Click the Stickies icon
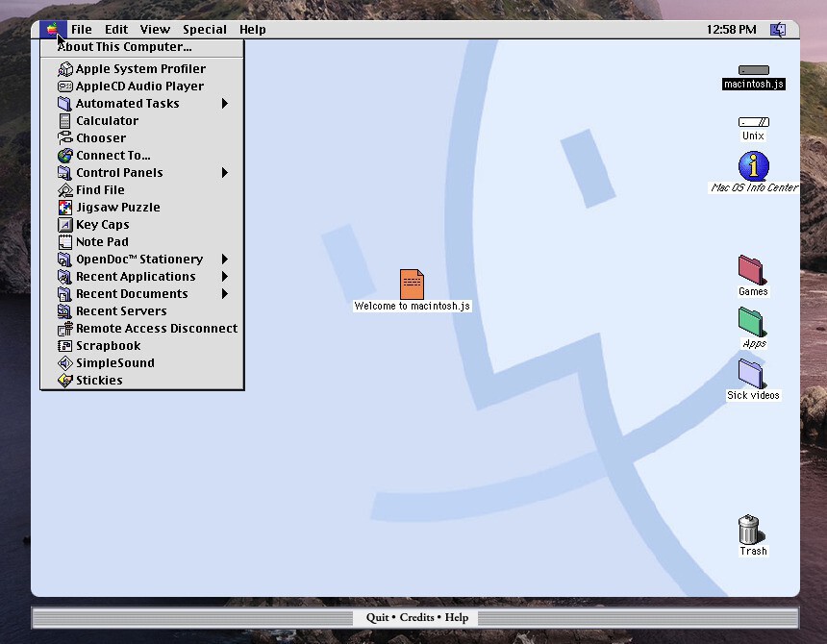The height and width of the screenshot is (644, 827). tap(64, 381)
